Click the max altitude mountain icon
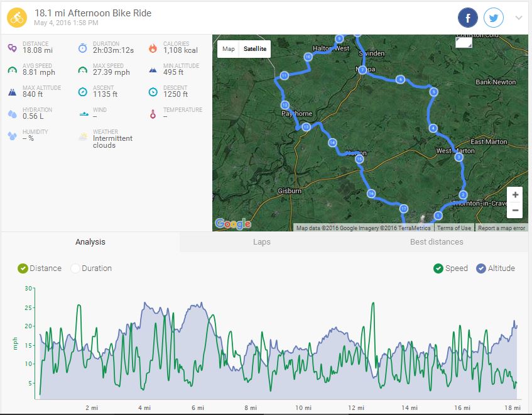The image size is (532, 415). pos(13,92)
